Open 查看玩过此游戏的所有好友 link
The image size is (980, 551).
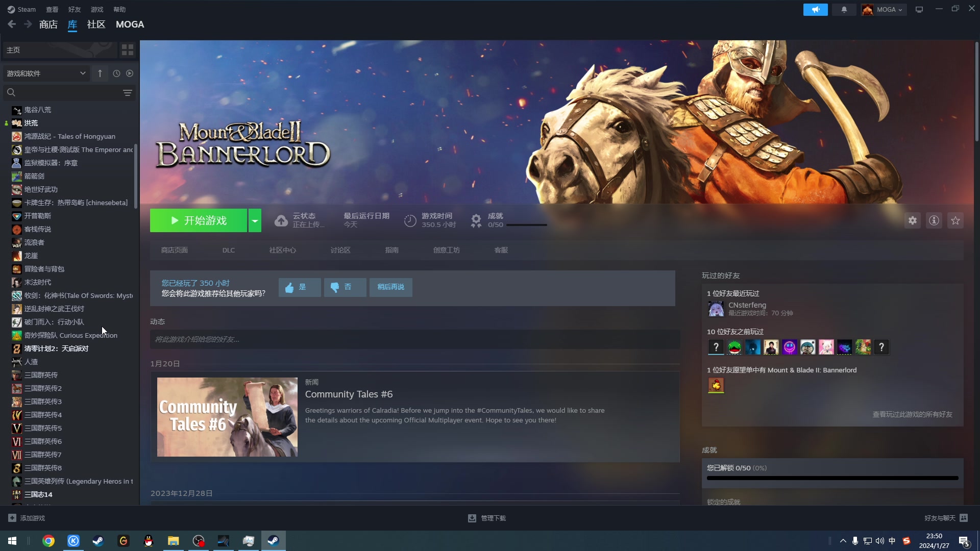click(x=913, y=414)
